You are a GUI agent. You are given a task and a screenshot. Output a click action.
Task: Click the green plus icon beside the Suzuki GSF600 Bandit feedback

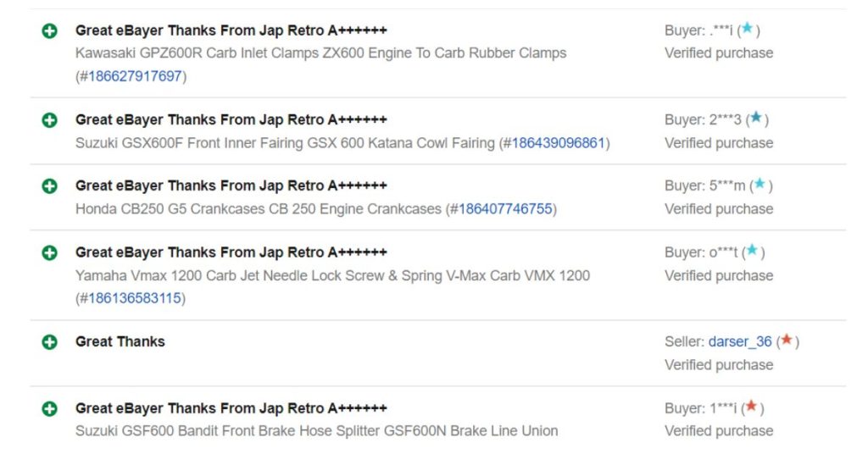pyautogui.click(x=50, y=409)
